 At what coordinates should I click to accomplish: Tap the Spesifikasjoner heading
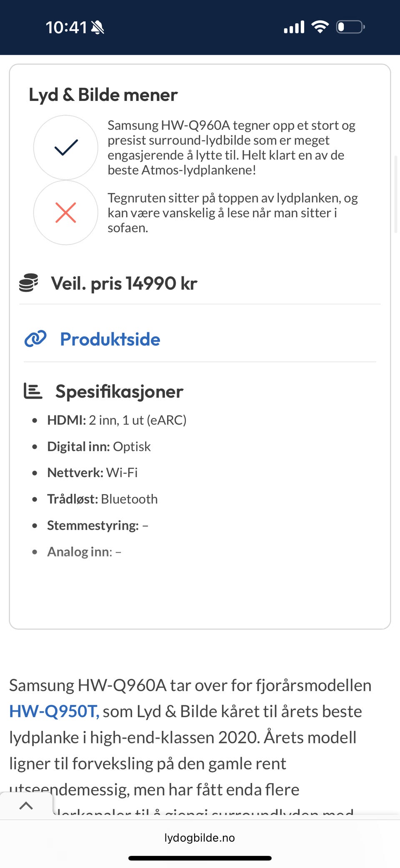pyautogui.click(x=120, y=391)
